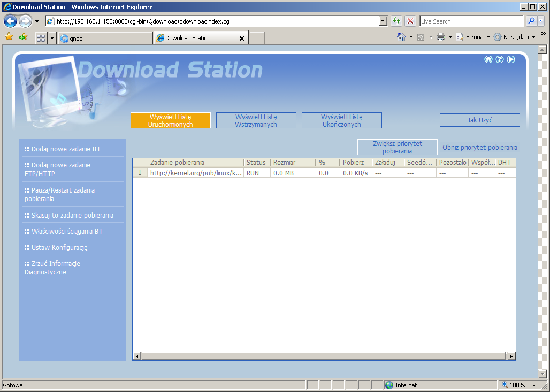Image resolution: width=550 pixels, height=392 pixels.
Task: Click the RSS feeds icon
Action: click(421, 37)
